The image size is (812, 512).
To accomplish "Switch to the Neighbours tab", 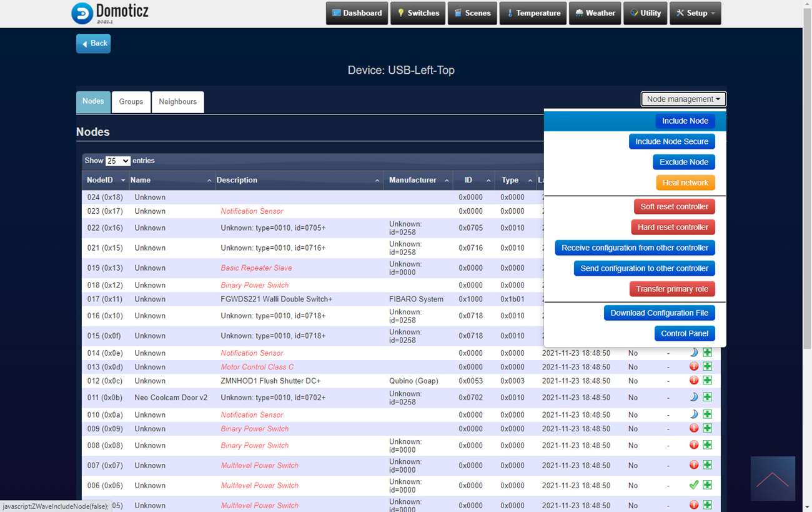I will (177, 102).
